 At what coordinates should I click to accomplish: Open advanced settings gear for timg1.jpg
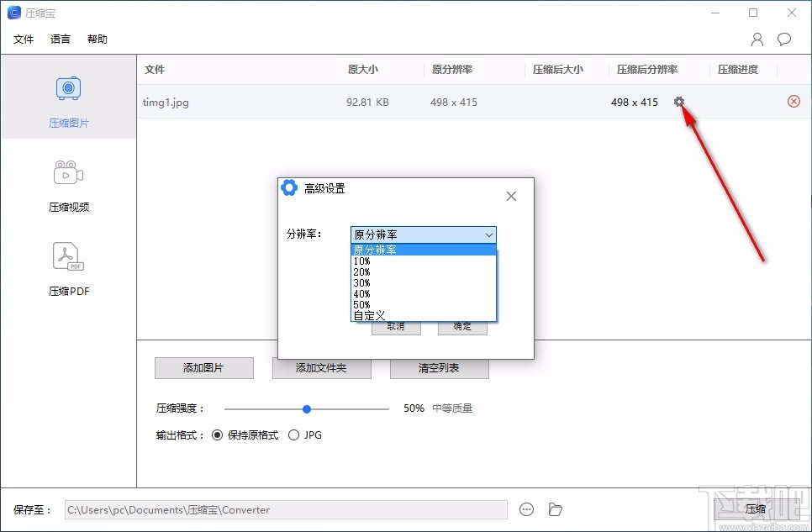pos(679,101)
